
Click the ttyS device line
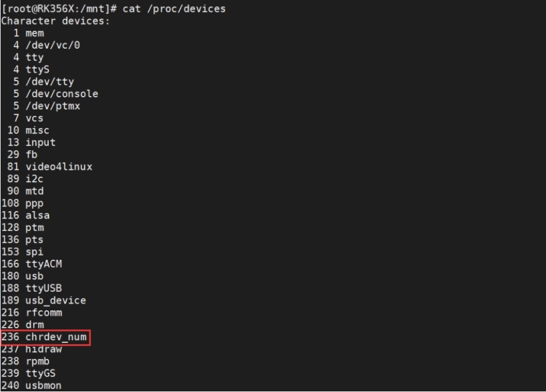pyautogui.click(x=31, y=70)
